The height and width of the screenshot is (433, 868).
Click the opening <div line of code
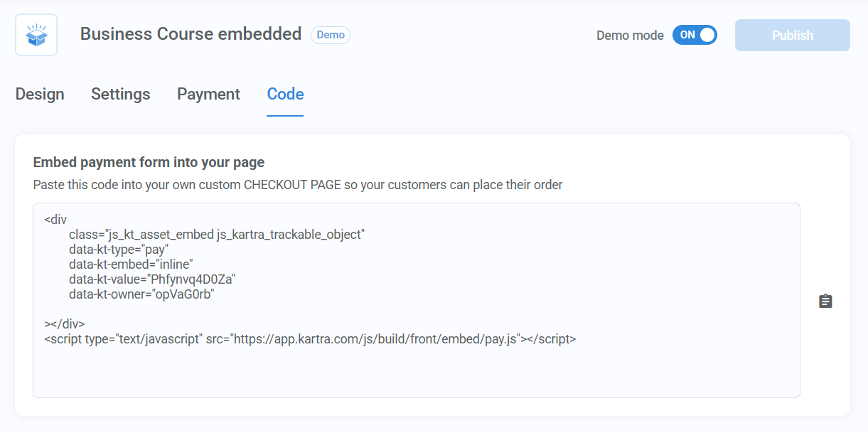pos(55,220)
